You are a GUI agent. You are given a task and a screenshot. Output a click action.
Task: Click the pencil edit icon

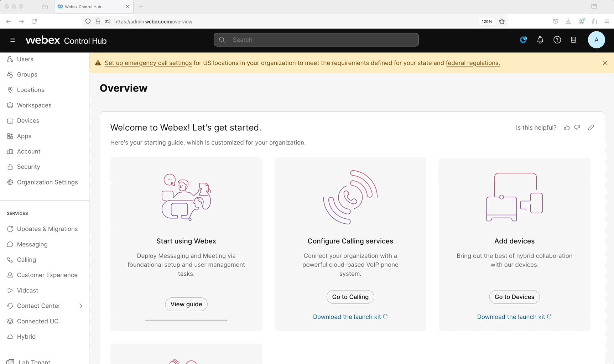(591, 128)
